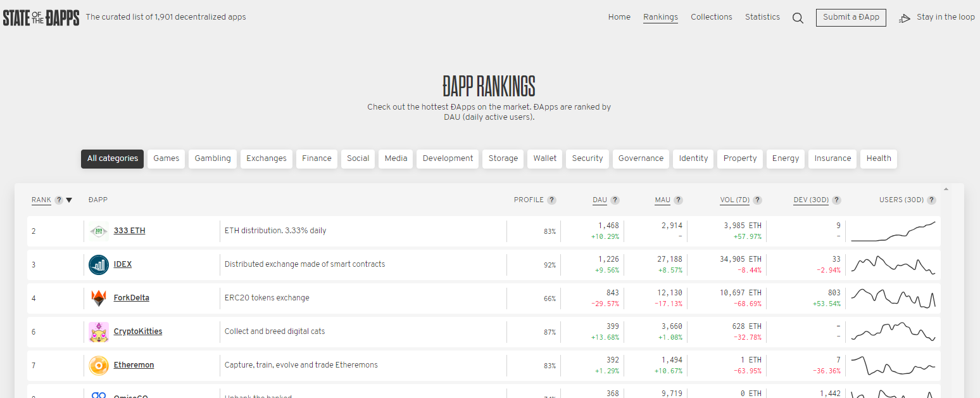
Task: Click the 333 ETH logo icon
Action: [99, 231]
